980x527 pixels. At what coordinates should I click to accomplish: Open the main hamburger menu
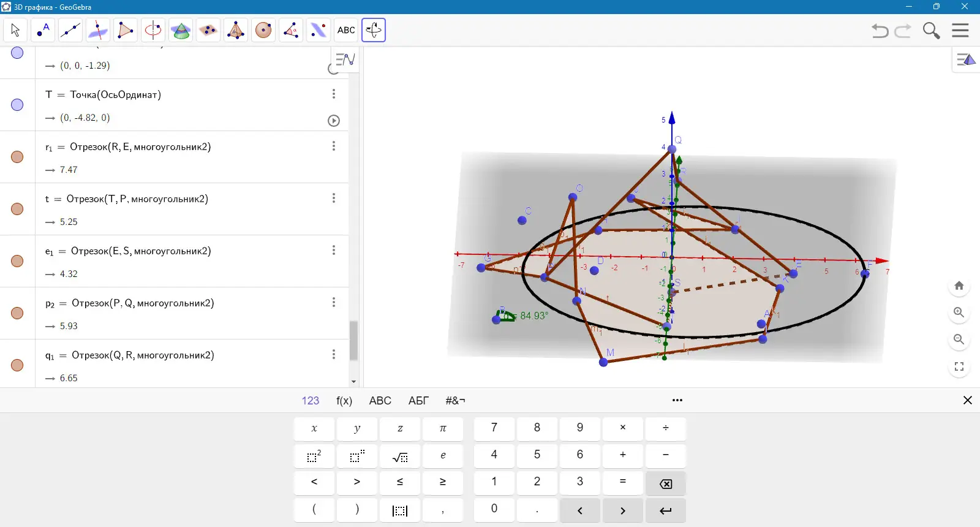[x=960, y=31]
